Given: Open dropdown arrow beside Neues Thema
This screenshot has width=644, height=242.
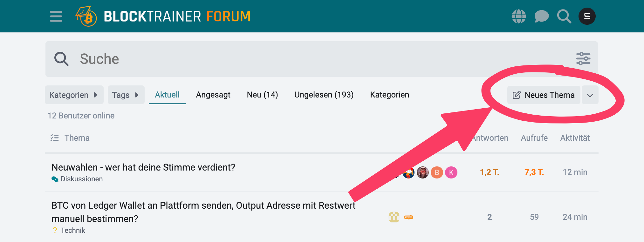Looking at the screenshot, I should pos(590,95).
